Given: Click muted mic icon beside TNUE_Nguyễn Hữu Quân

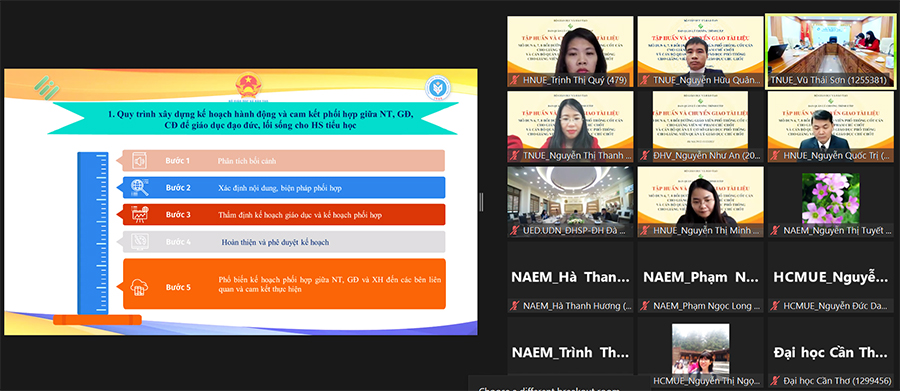Looking at the screenshot, I should 645,80.
